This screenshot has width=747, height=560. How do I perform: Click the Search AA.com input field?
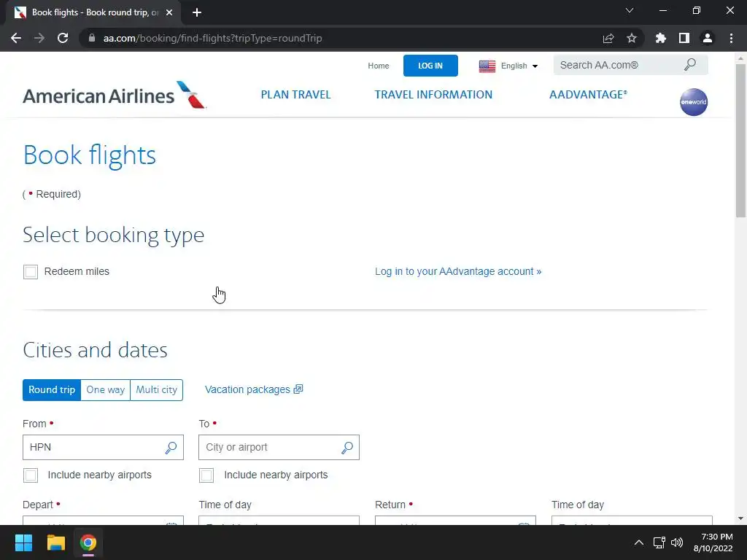click(630, 65)
